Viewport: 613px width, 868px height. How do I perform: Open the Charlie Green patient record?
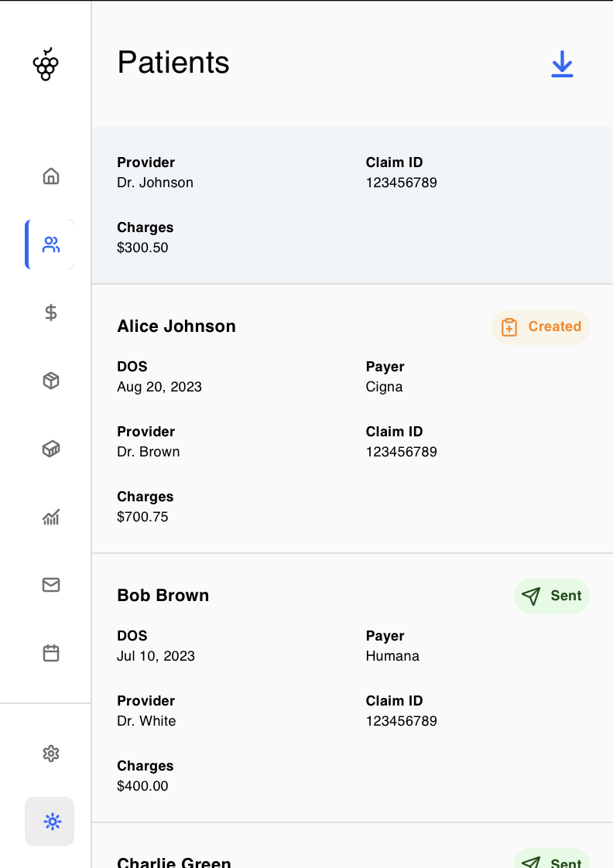(x=174, y=862)
